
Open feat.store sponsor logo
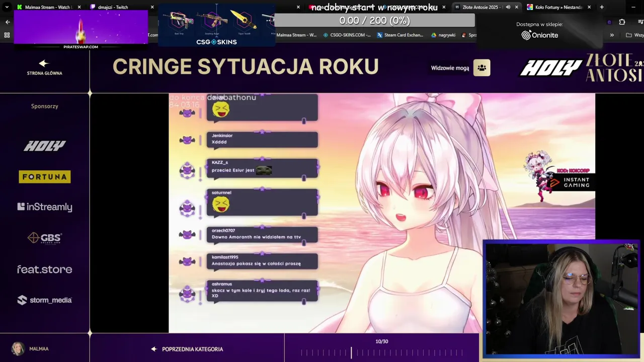[x=45, y=269]
